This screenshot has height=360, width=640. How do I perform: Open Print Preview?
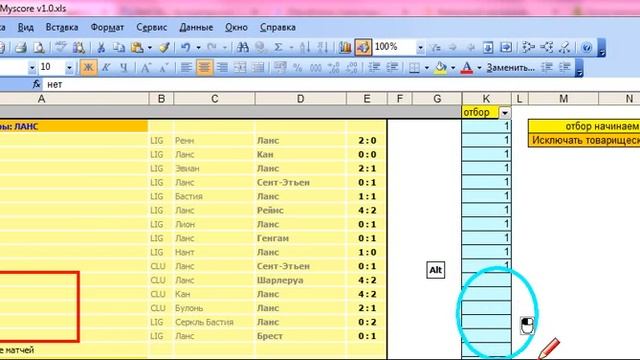click(x=39, y=48)
